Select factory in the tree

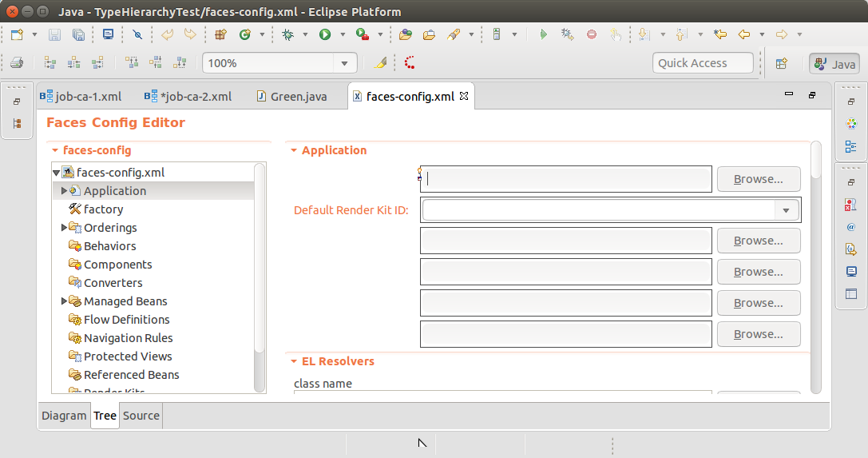[104, 209]
